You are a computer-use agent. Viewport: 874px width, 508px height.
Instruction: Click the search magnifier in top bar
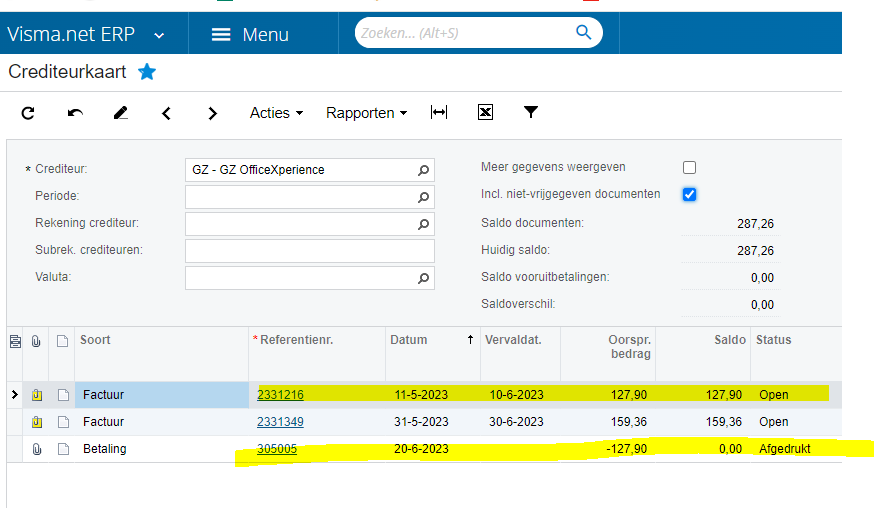point(583,32)
